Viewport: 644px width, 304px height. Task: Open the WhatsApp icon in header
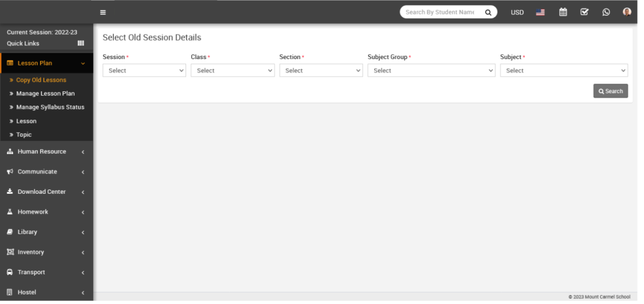point(606,12)
